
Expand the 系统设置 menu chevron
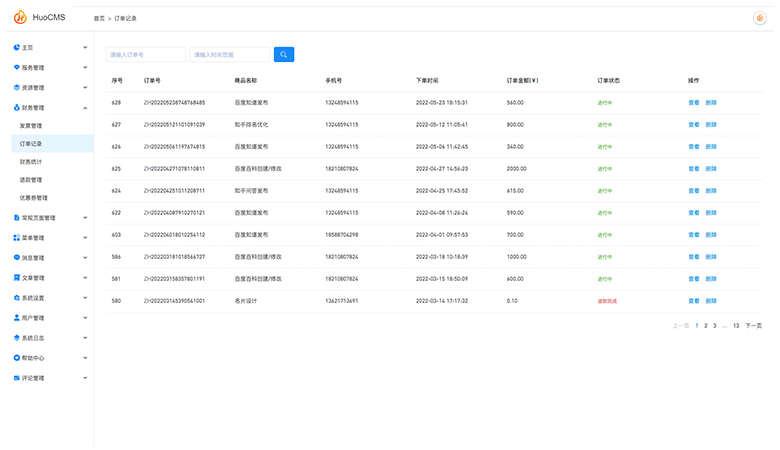[x=85, y=298]
